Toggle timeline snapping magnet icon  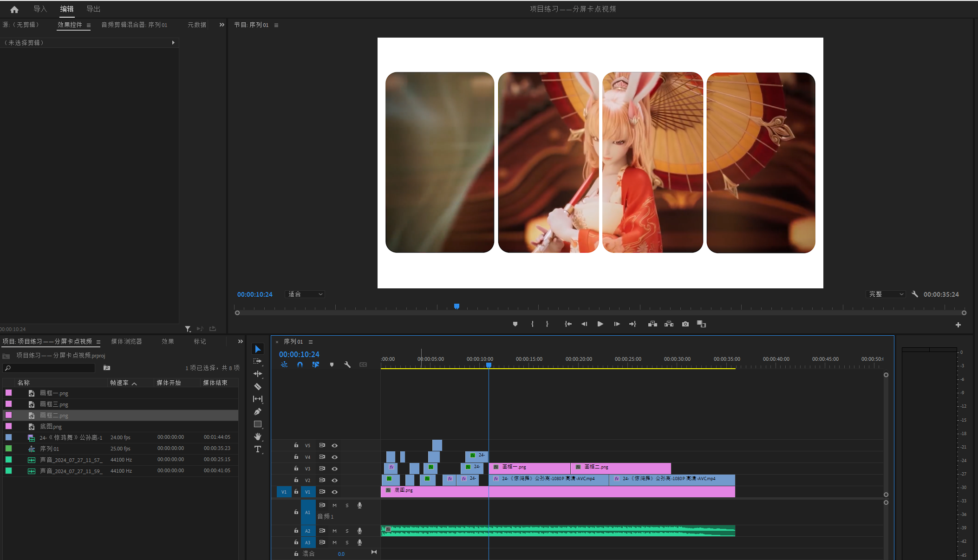(300, 365)
